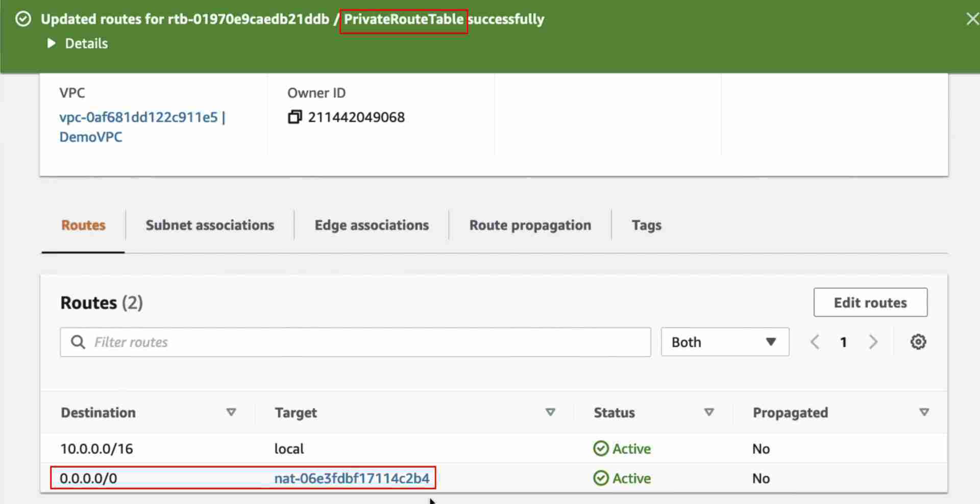
Task: Open the vpc-0af681dd122c911e5 DemoVPC link
Action: click(142, 127)
